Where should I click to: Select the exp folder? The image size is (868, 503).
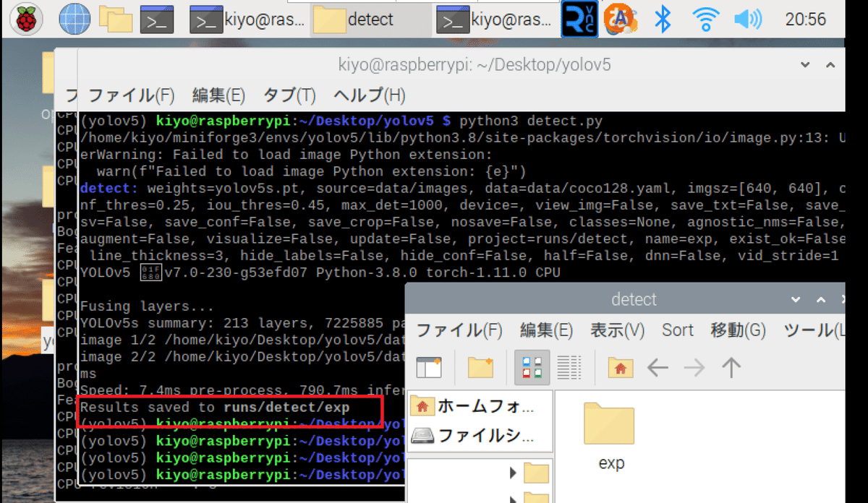coord(610,437)
